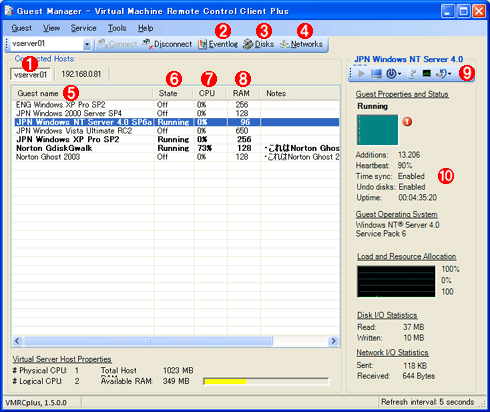Open the Service menu
The width and height of the screenshot is (490, 412).
(x=83, y=28)
